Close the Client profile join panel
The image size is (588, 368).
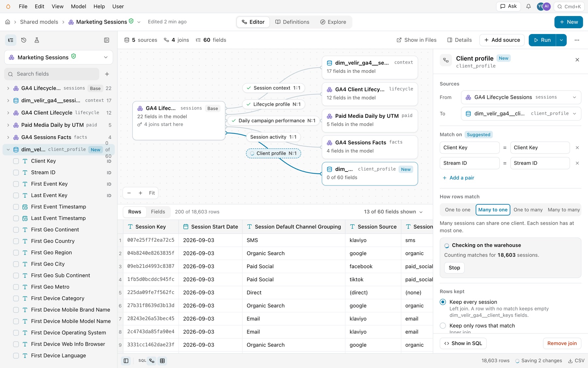[x=577, y=60]
